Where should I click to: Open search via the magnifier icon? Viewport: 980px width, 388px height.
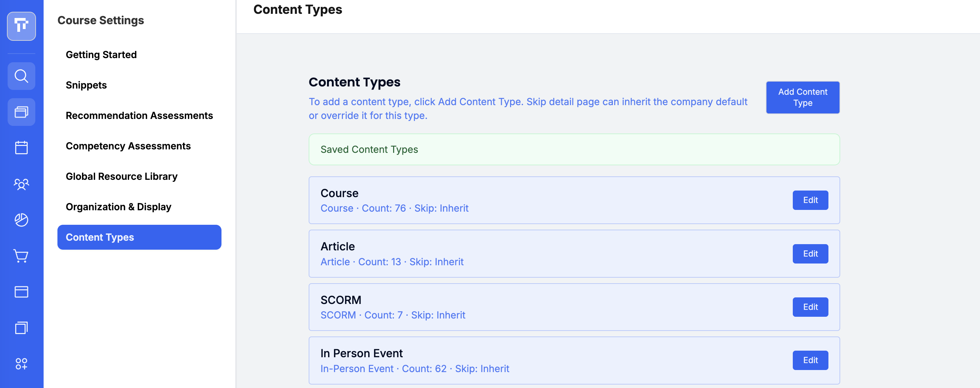click(x=21, y=76)
